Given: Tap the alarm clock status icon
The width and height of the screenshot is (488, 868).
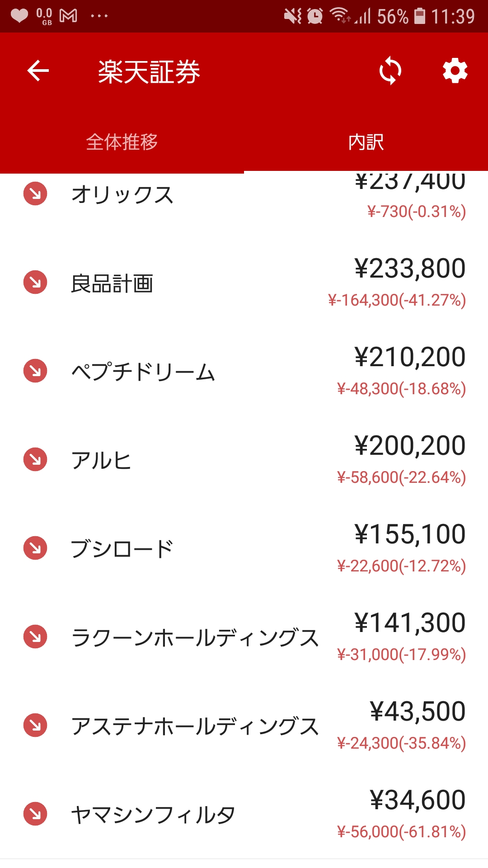Looking at the screenshot, I should tap(315, 16).
